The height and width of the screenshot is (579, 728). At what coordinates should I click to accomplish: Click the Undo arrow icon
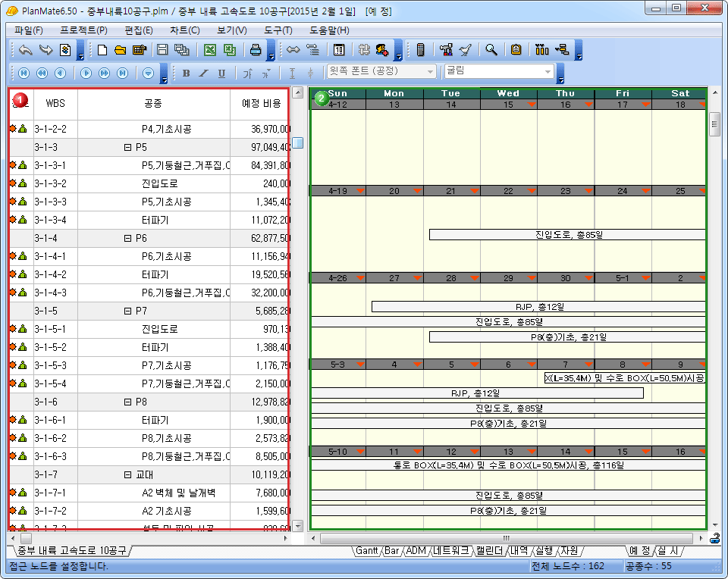pyautogui.click(x=25, y=50)
